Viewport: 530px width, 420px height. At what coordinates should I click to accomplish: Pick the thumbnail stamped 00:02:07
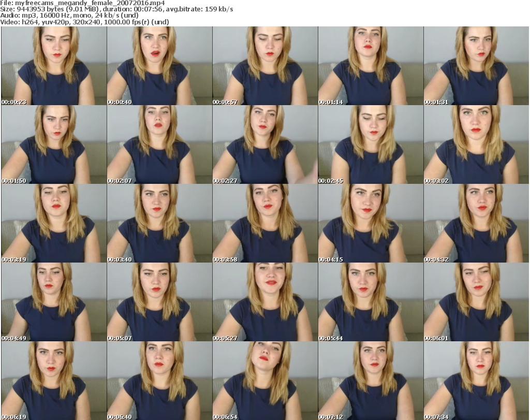pyautogui.click(x=159, y=144)
